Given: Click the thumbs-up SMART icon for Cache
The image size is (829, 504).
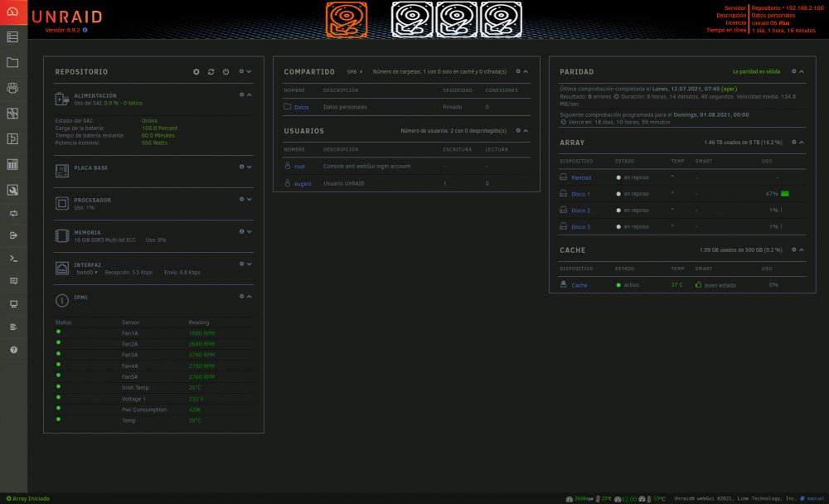Looking at the screenshot, I should (x=698, y=284).
